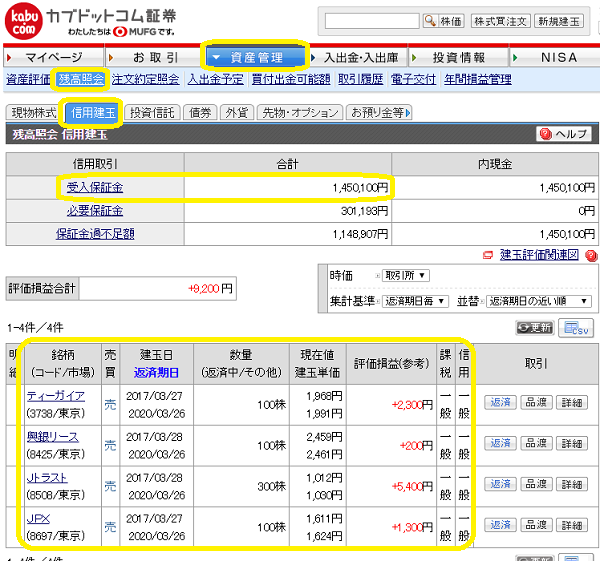Viewport: 600px width, 561px height.
Task: Click the magnifier 株価 search button
Action: pos(443,21)
